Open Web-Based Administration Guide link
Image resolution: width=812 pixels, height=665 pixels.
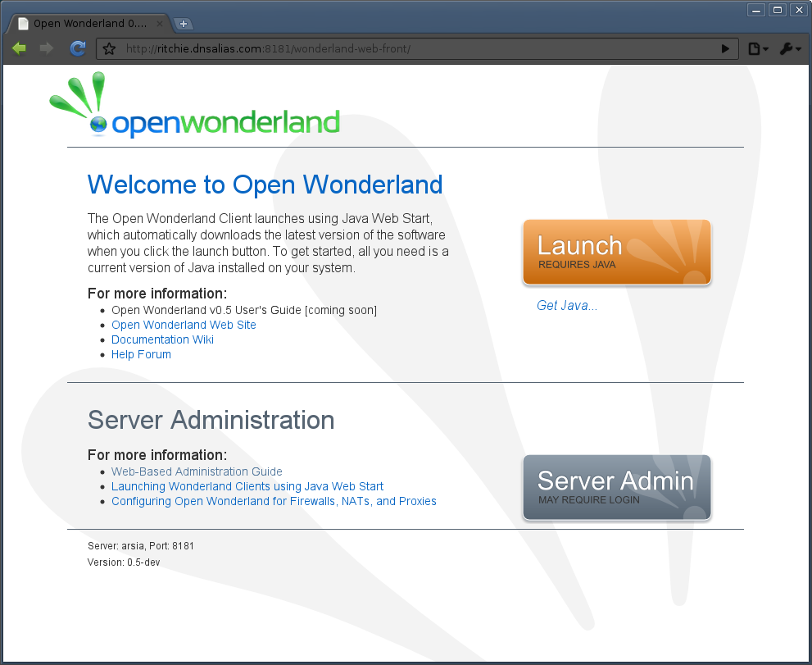pyautogui.click(x=197, y=471)
